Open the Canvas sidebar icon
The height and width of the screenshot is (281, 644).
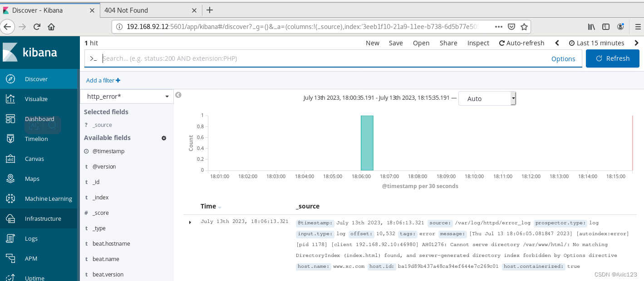tap(10, 159)
